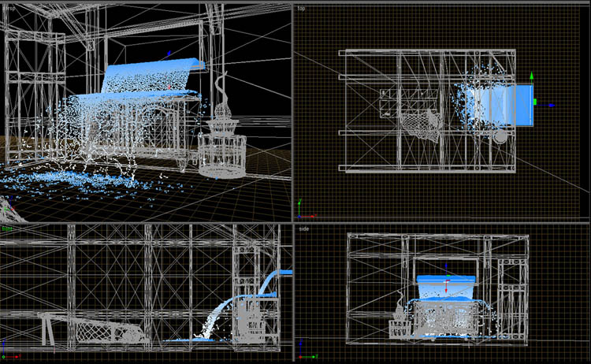591x364 pixels.
Task: Click the red downward arrow in side view
Action: tap(446, 291)
